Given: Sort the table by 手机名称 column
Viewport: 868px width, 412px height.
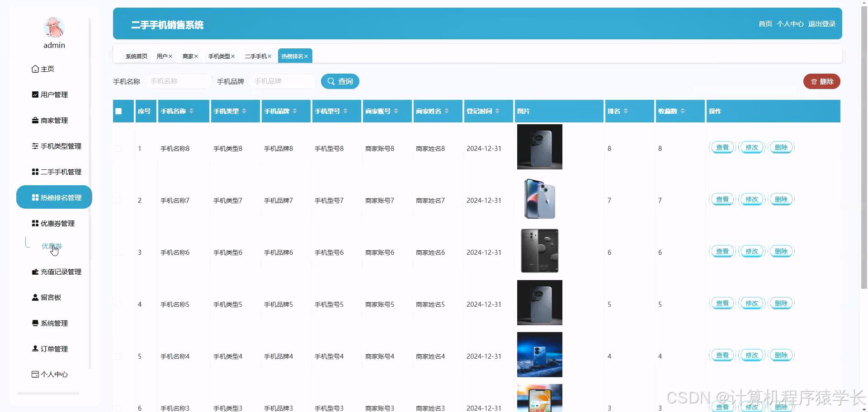Looking at the screenshot, I should point(191,111).
